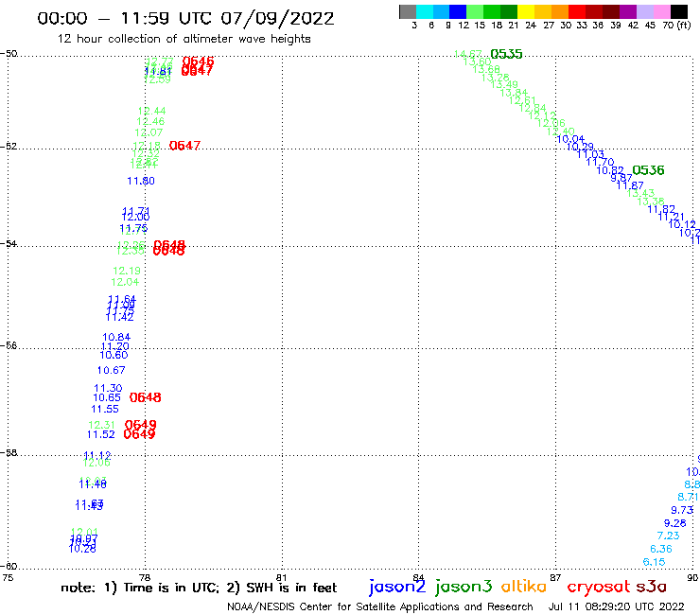Viewport: 700px width, 615px height.
Task: Click the 8.71 wave height value
Action: [688, 497]
